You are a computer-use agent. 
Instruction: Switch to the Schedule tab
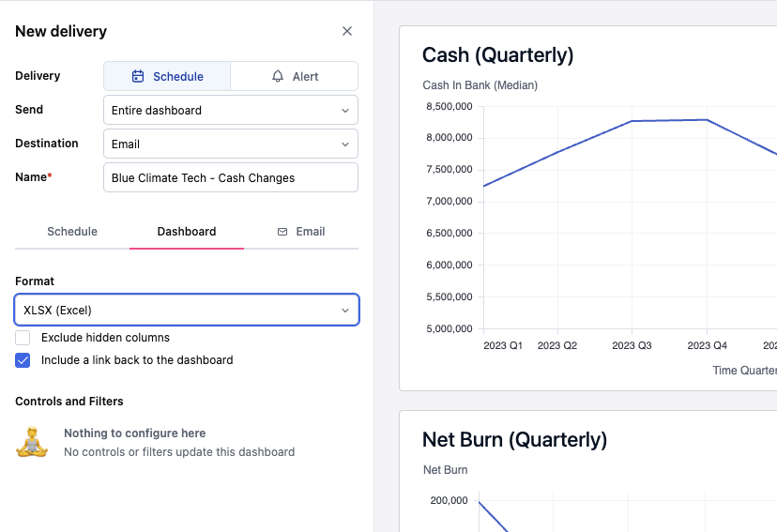click(72, 232)
